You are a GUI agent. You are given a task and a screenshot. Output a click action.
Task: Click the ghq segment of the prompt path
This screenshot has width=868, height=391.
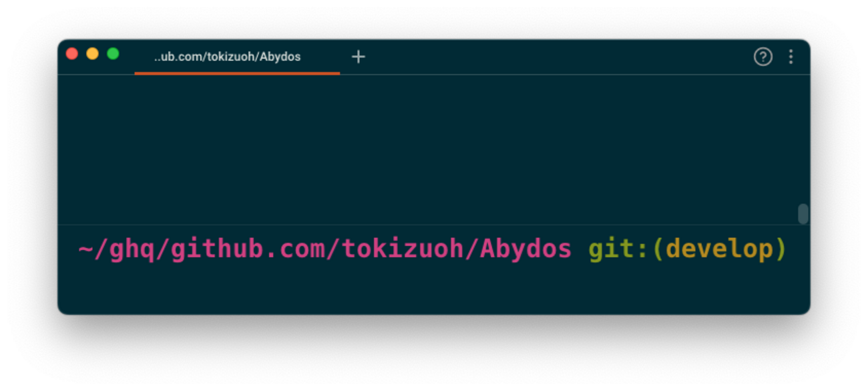tap(132, 249)
